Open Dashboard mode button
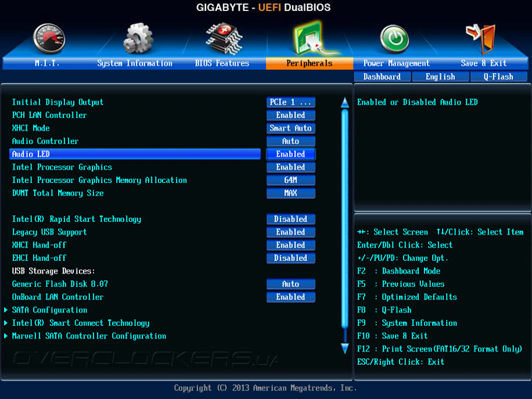Viewport: 532px width, 399px height. coord(382,76)
